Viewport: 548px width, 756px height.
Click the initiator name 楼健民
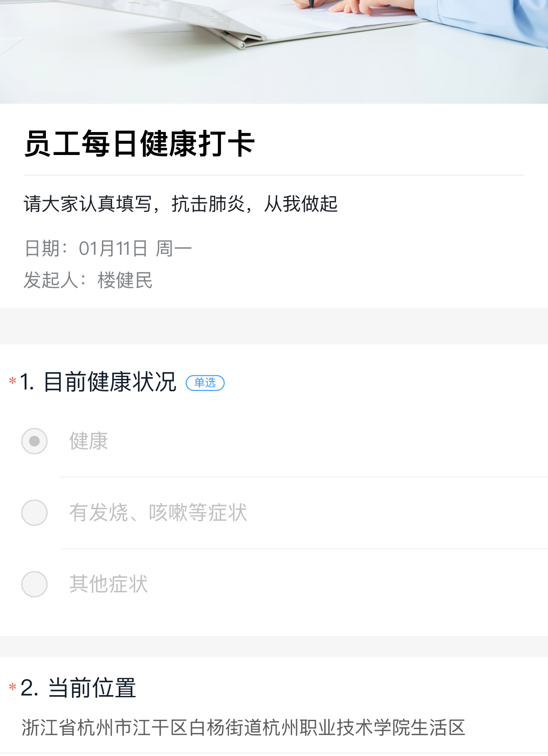pos(125,280)
